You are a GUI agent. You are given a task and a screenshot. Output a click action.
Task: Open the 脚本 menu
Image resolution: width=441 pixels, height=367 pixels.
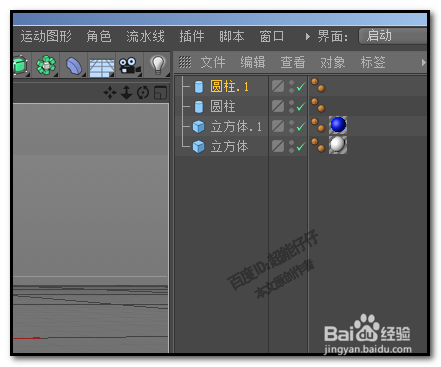pos(232,36)
